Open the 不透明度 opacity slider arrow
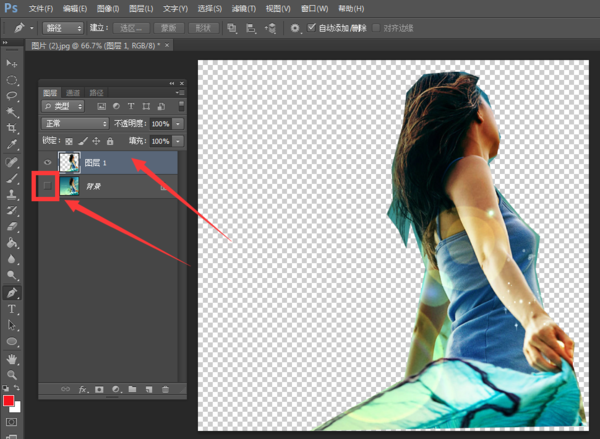Screen dimensions: 600x439 point(178,124)
